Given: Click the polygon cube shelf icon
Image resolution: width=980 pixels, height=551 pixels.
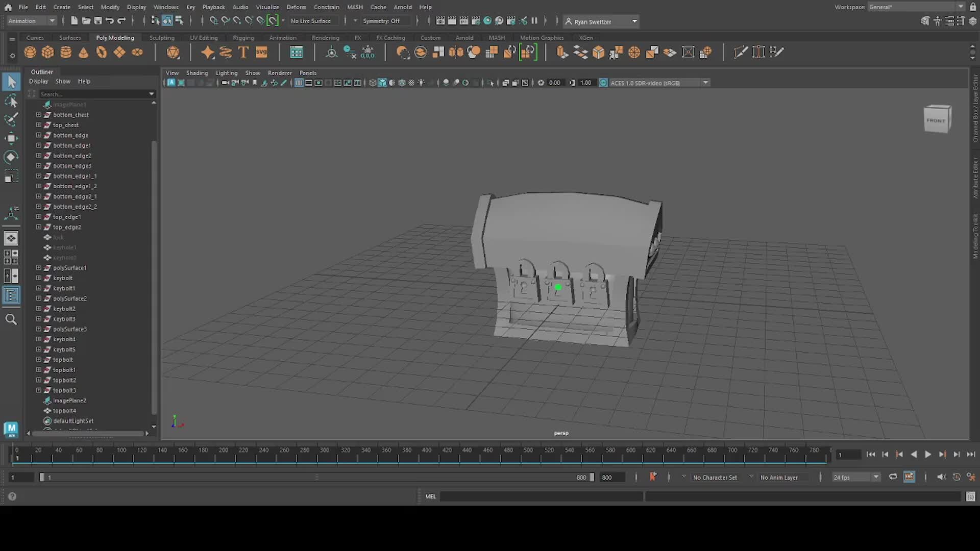Looking at the screenshot, I should pyautogui.click(x=48, y=52).
